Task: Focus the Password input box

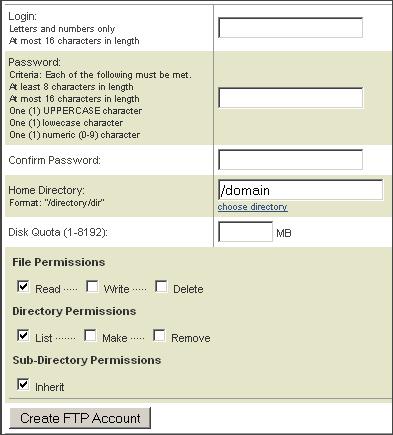Action: (x=290, y=98)
